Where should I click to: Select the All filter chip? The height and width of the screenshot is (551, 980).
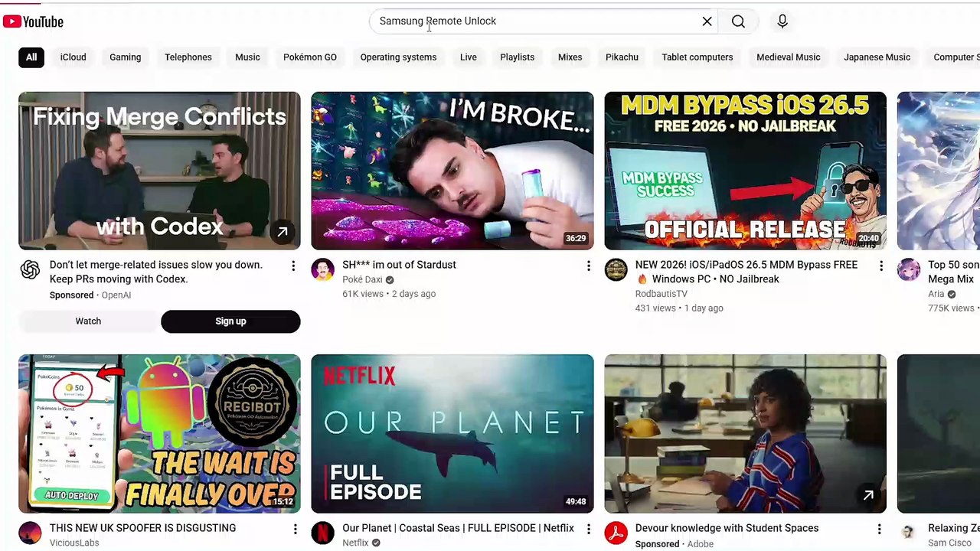[31, 57]
